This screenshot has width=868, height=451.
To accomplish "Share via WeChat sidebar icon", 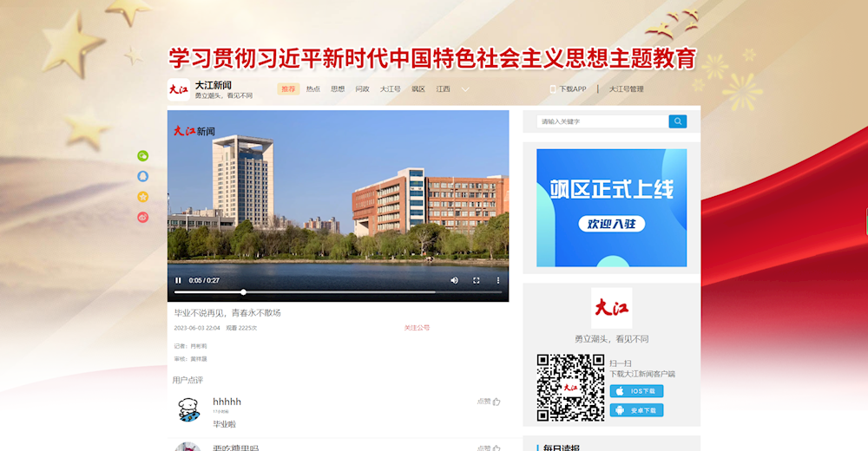I will pyautogui.click(x=143, y=156).
